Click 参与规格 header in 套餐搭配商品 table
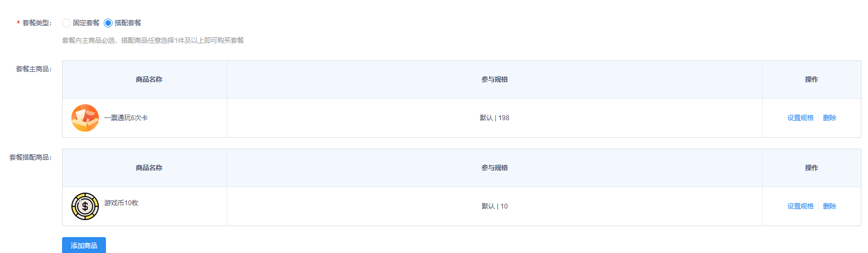This screenshot has height=253, width=868. (x=495, y=168)
